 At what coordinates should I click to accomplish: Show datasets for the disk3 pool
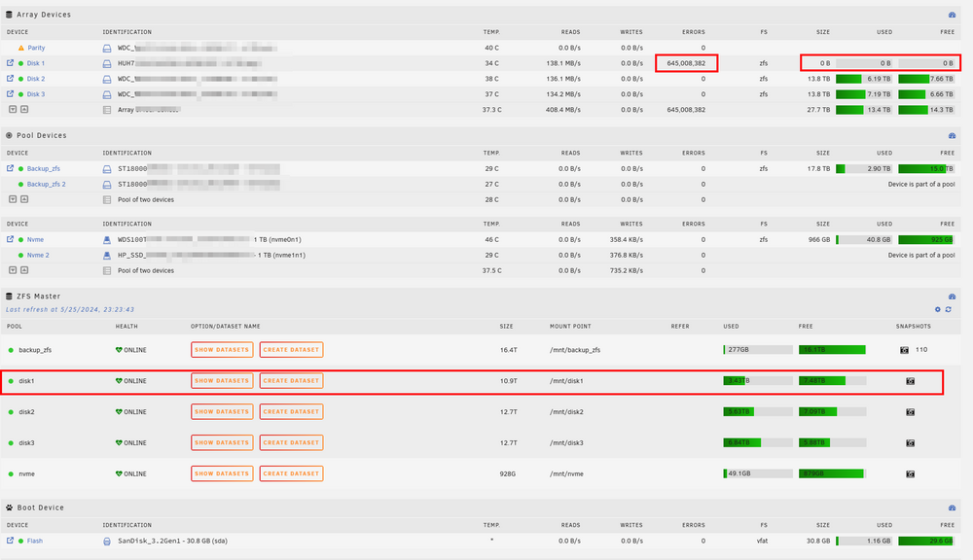222,442
